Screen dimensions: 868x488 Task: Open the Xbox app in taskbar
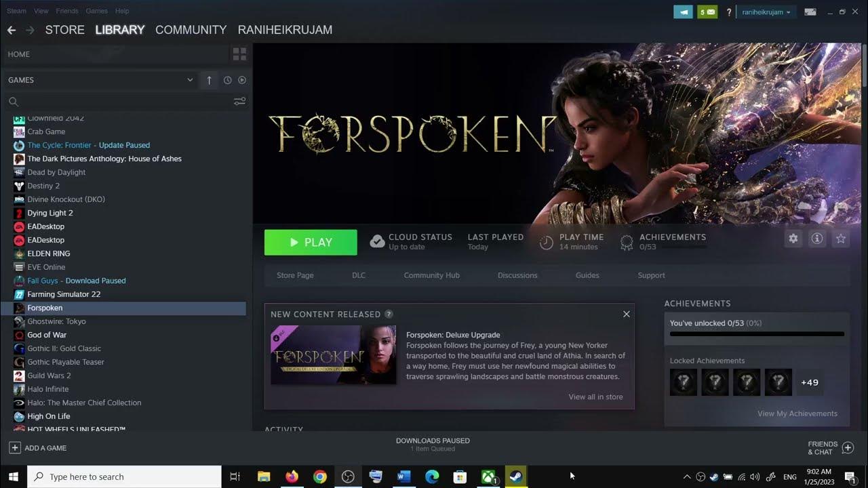[x=488, y=476]
